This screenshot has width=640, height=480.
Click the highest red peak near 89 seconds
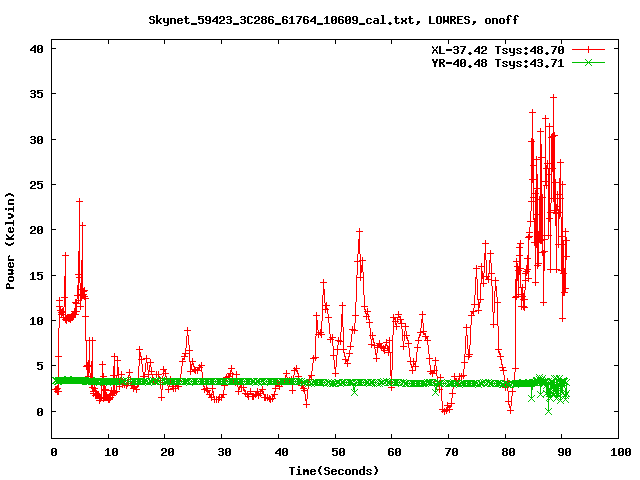(x=553, y=97)
